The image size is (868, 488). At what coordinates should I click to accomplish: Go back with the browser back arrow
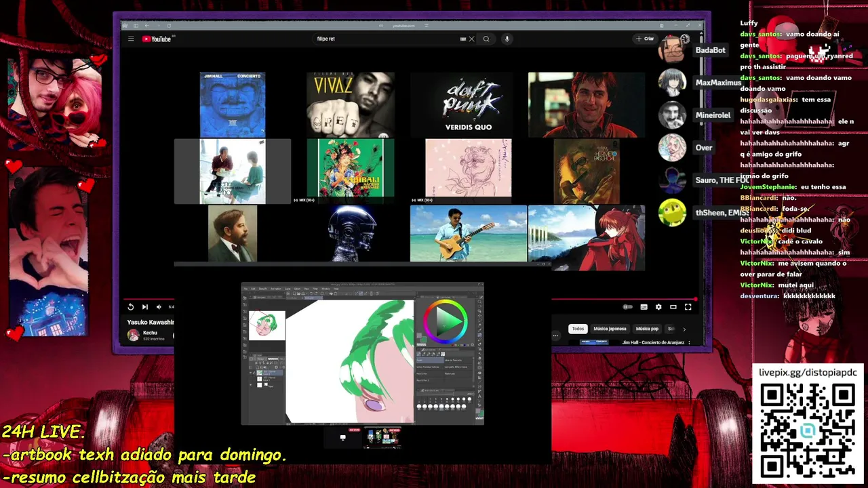(x=146, y=26)
